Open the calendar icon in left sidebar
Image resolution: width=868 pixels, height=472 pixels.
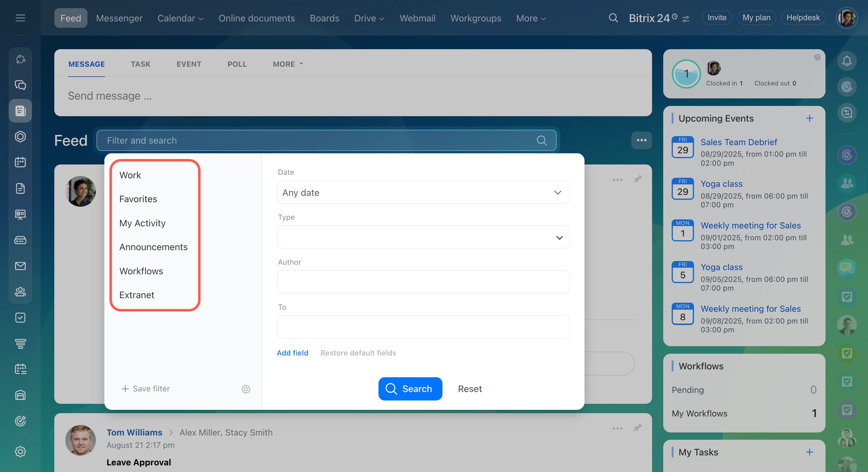pyautogui.click(x=20, y=162)
